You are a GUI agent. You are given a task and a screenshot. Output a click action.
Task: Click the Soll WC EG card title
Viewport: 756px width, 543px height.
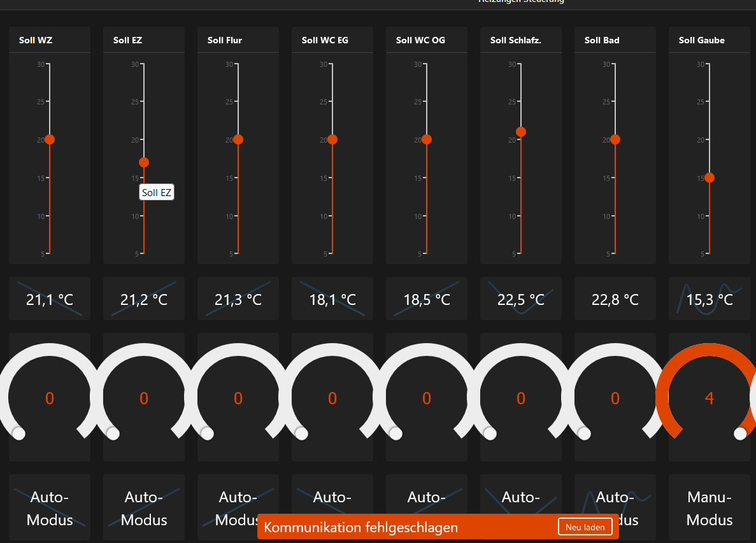[x=325, y=40]
